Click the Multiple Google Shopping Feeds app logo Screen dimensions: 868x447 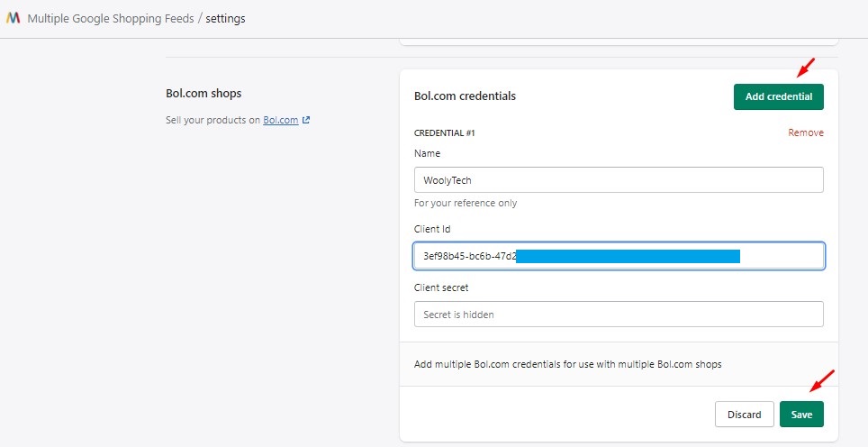point(14,18)
